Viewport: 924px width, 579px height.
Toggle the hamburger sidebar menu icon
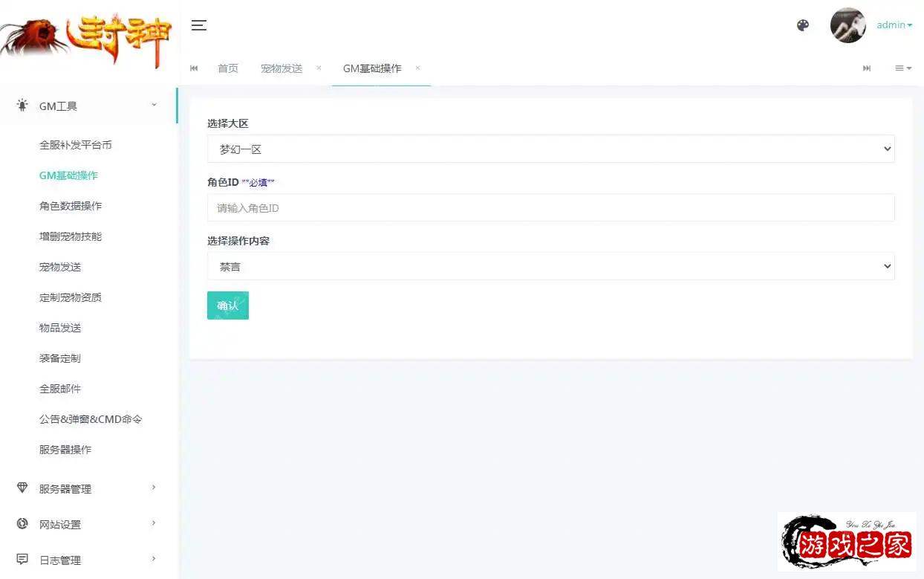198,25
